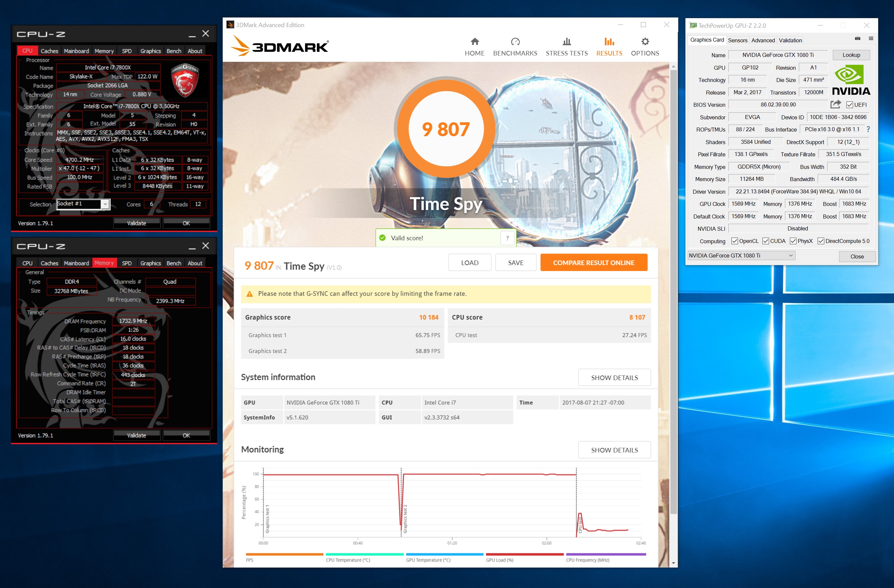This screenshot has height=588, width=894.
Task: Show details for Monitoring section
Action: point(614,450)
